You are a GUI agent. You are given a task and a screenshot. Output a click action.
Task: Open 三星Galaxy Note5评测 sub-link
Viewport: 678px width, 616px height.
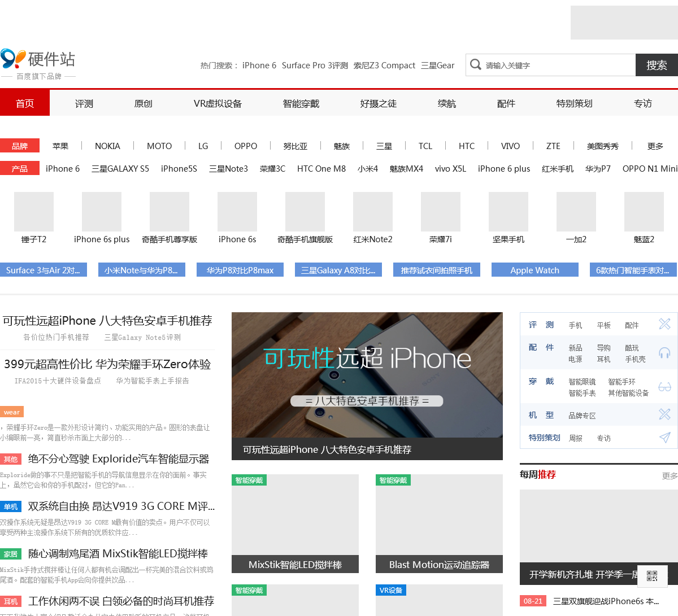click(x=142, y=337)
